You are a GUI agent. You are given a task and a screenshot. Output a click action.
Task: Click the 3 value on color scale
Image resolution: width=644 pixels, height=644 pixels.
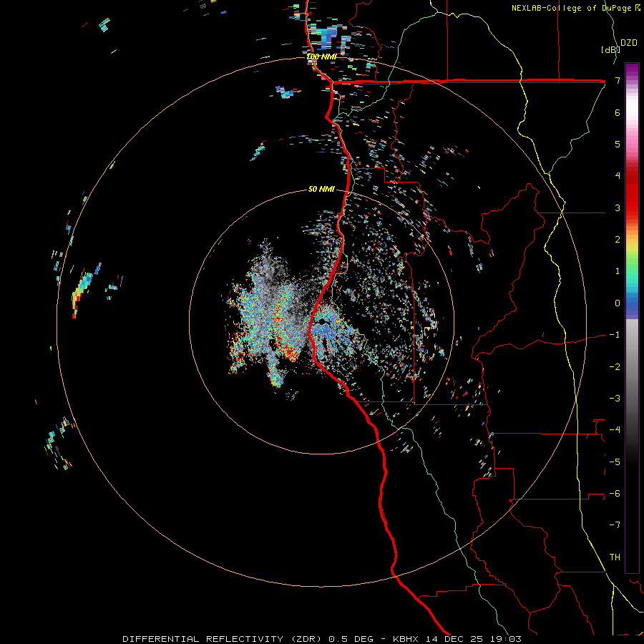pyautogui.click(x=618, y=208)
